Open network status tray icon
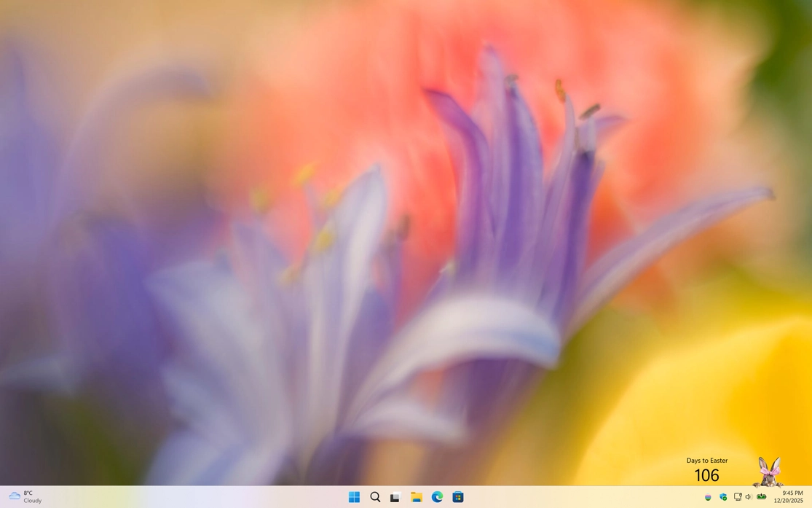 tap(737, 497)
